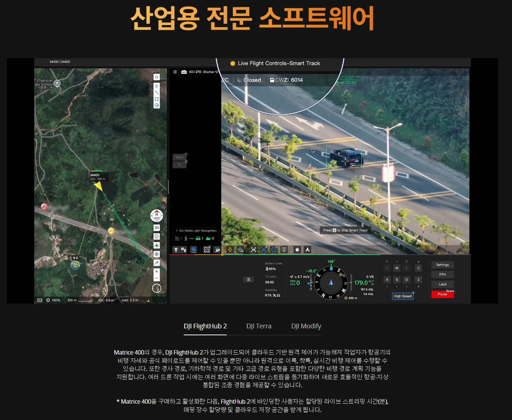Click the C ascend flight key
Screen dimensions: 512x420
(x=418, y=268)
